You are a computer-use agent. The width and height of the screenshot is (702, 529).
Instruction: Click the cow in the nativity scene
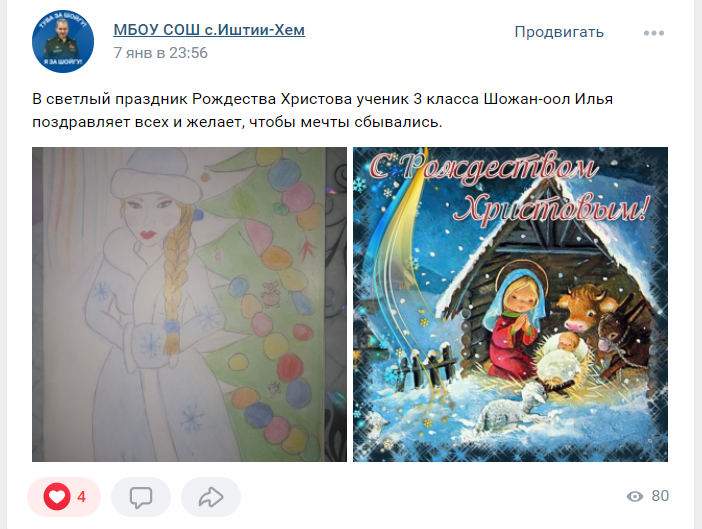[582, 307]
